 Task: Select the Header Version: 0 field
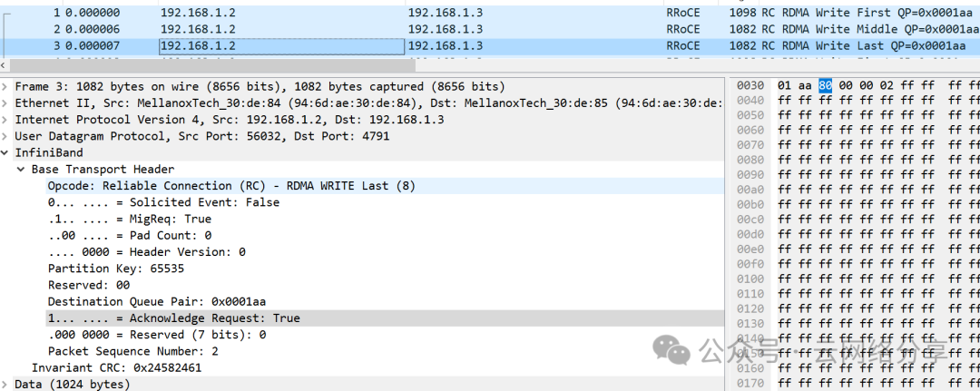[x=146, y=251]
